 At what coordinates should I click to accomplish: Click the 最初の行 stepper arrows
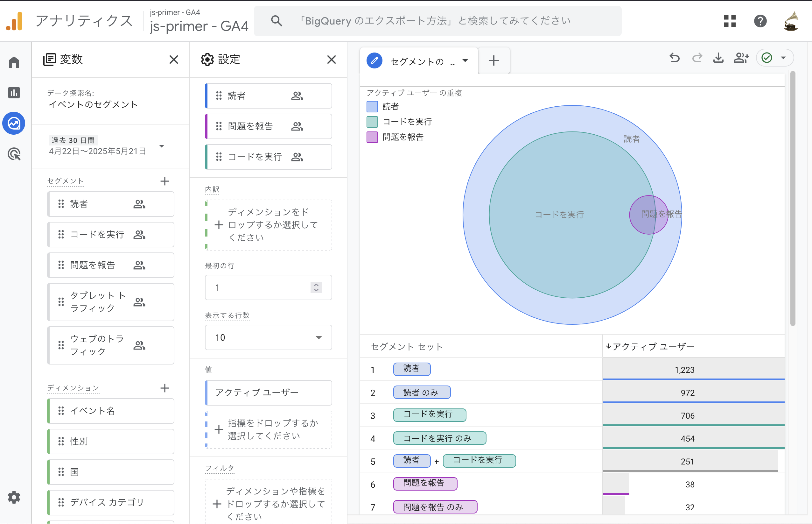pyautogui.click(x=316, y=288)
